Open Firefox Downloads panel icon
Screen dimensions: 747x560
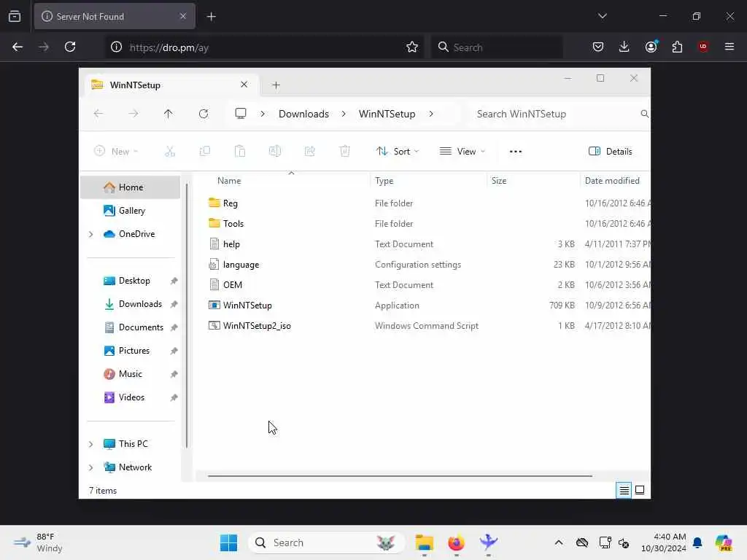[x=624, y=47]
